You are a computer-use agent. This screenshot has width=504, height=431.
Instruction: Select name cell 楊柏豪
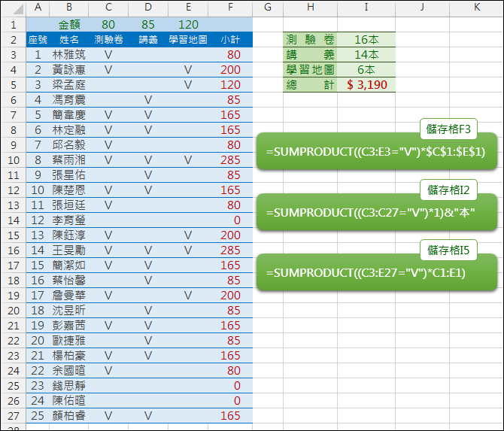pyautogui.click(x=69, y=356)
